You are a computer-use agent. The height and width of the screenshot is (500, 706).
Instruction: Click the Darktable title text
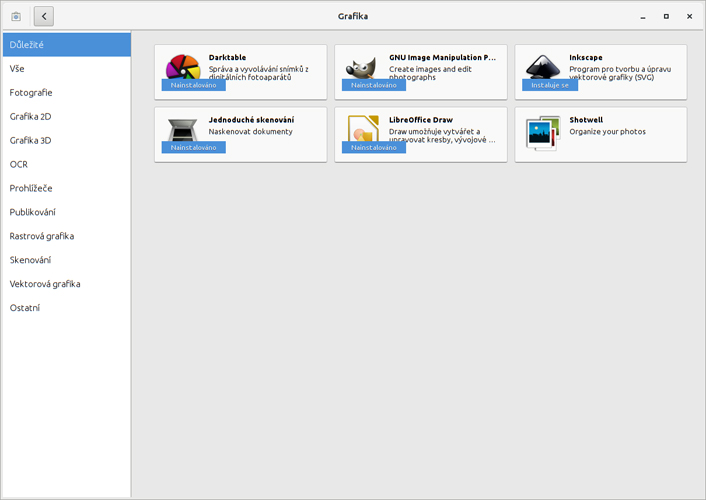[227, 57]
